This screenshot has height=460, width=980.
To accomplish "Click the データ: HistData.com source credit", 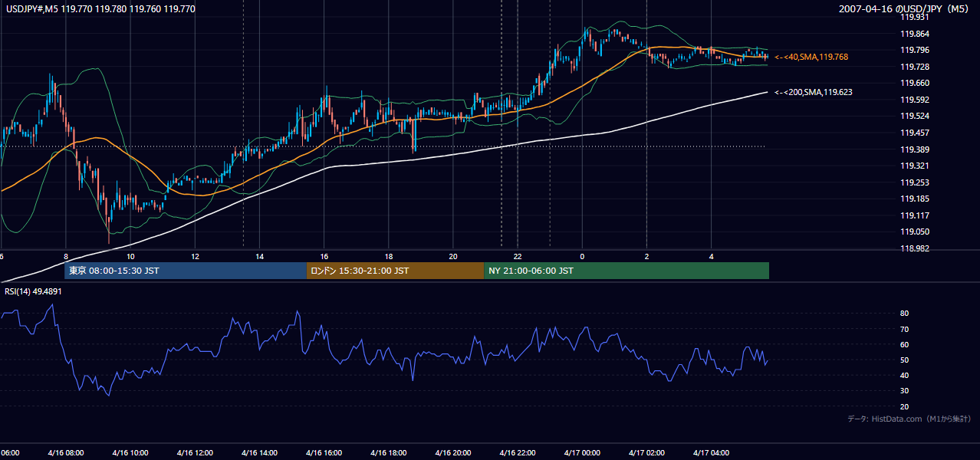I will coord(909,419).
